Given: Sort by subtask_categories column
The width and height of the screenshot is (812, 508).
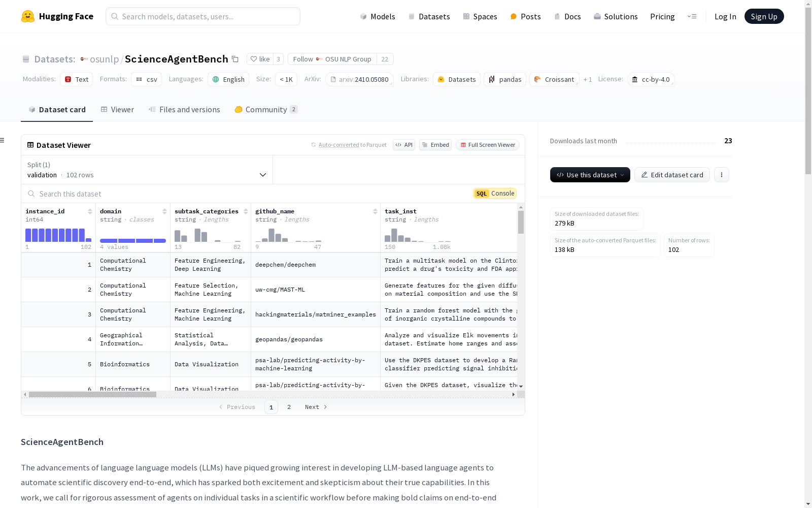Looking at the screenshot, I should [246, 211].
